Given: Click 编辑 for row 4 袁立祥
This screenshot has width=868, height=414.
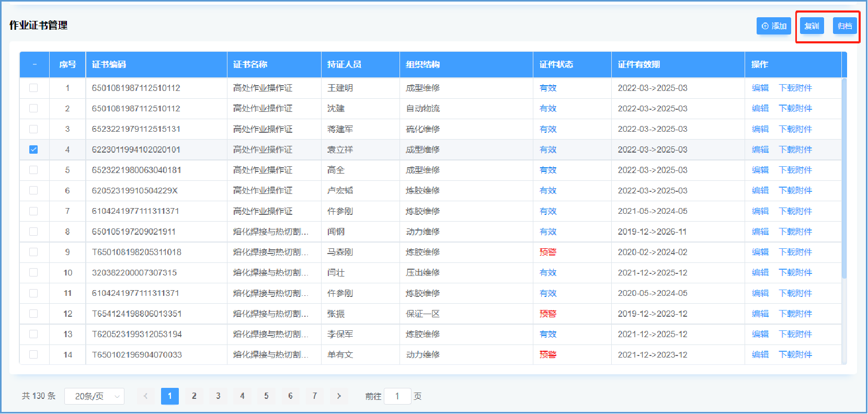Looking at the screenshot, I should tap(760, 149).
